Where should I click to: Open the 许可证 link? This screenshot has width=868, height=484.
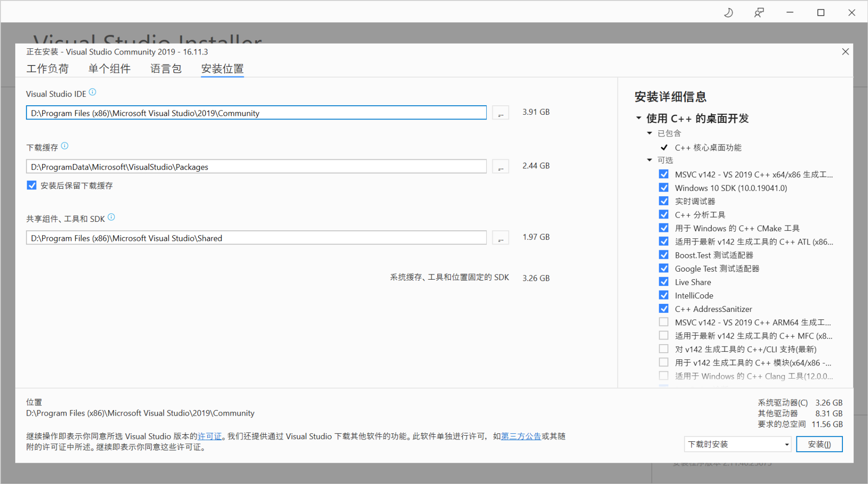210,436
